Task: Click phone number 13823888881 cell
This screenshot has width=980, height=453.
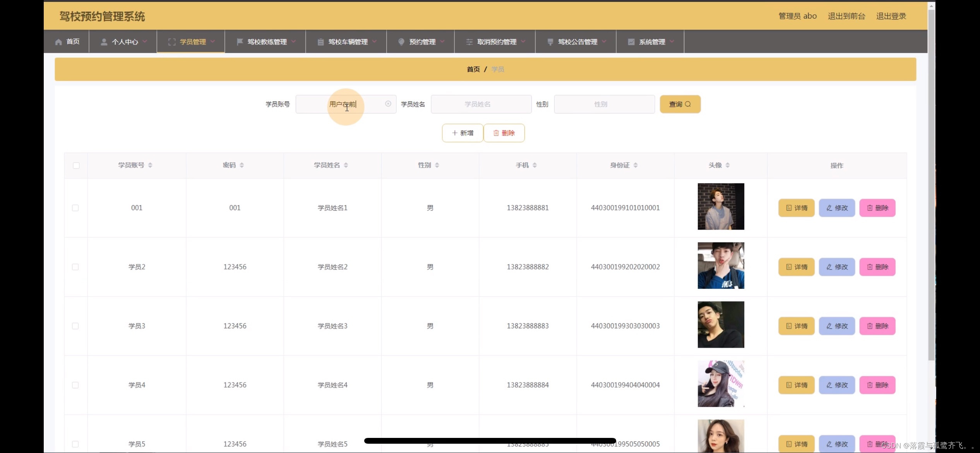Action: pyautogui.click(x=528, y=208)
